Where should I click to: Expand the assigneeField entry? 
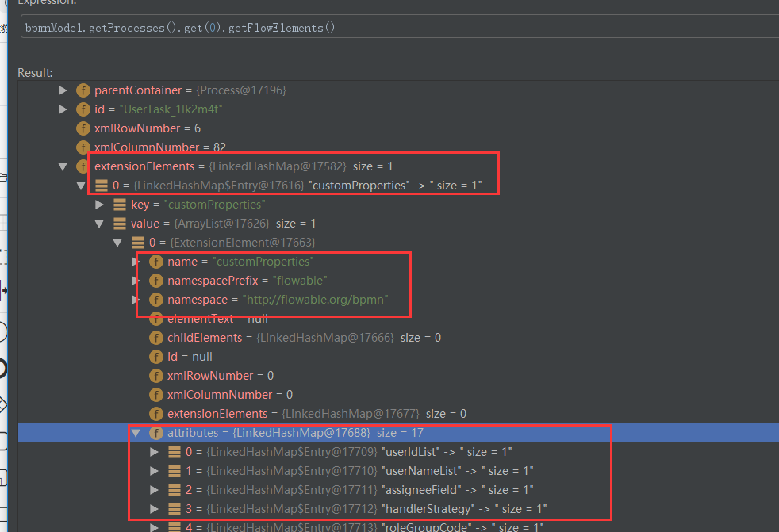[x=155, y=489]
